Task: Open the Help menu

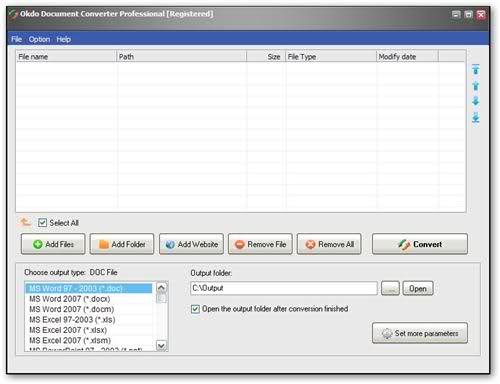Action: click(63, 39)
